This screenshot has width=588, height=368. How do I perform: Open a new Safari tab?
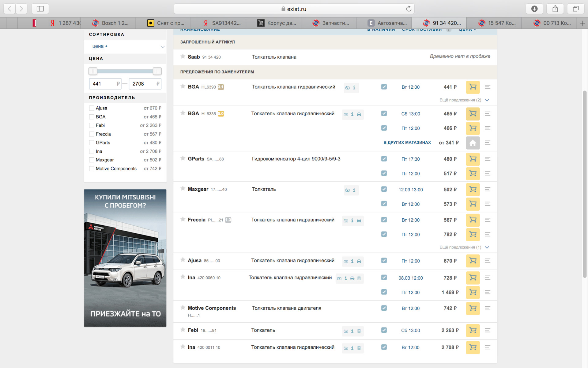point(582,23)
